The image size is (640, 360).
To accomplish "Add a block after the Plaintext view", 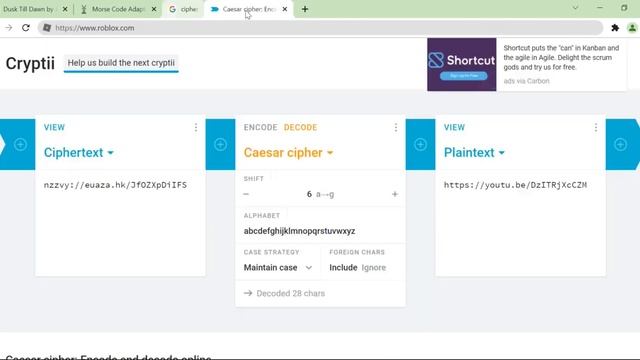I will 620,144.
